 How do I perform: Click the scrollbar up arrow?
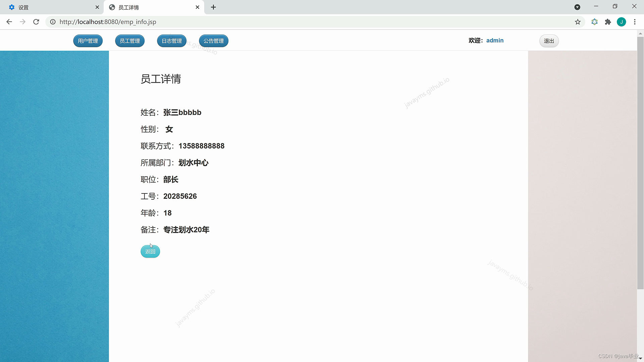[640, 34]
